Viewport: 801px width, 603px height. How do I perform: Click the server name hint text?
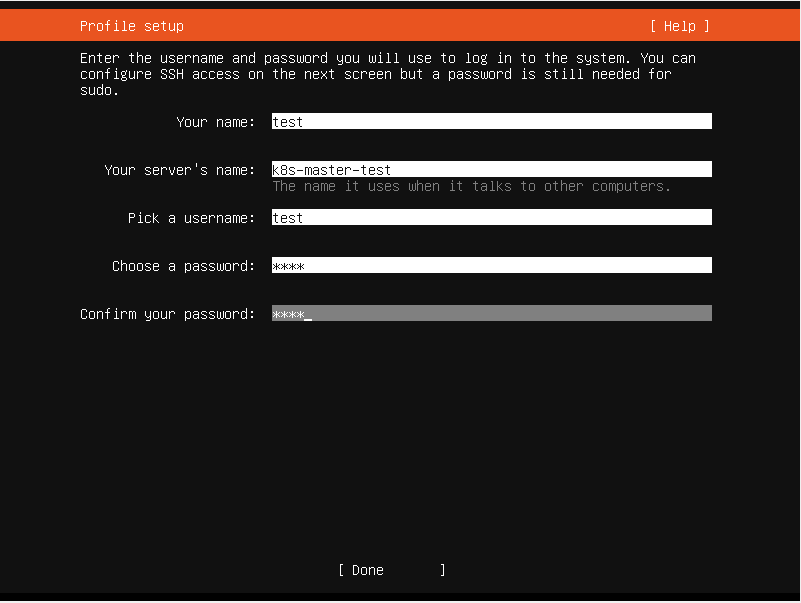click(x=471, y=187)
